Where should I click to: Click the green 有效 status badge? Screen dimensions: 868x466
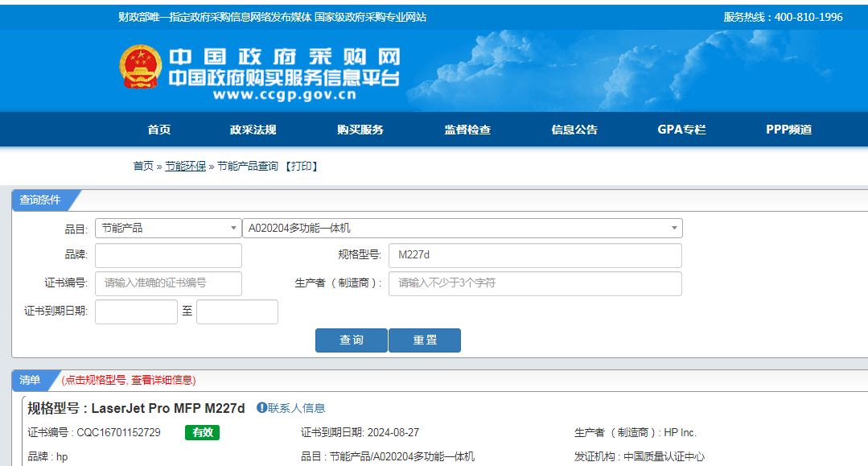click(202, 433)
